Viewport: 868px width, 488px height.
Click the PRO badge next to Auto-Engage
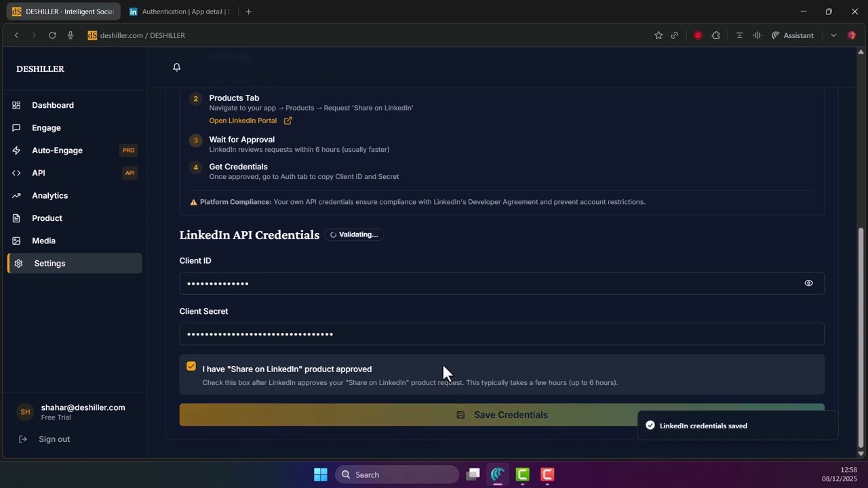128,150
